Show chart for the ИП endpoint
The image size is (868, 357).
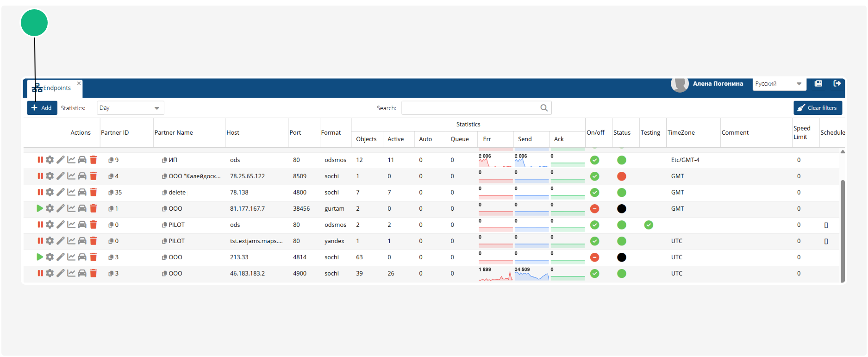[x=71, y=160]
